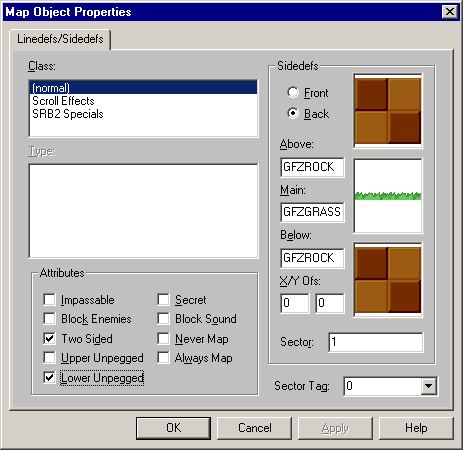This screenshot has width=463, height=450.
Task: Click the Below texture preview thumbnail
Action: tap(388, 280)
